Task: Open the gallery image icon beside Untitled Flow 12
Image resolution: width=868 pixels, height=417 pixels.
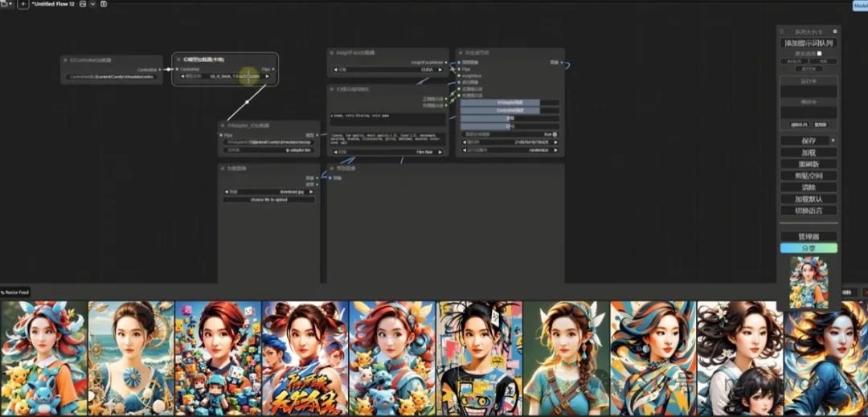Action: 83,4
